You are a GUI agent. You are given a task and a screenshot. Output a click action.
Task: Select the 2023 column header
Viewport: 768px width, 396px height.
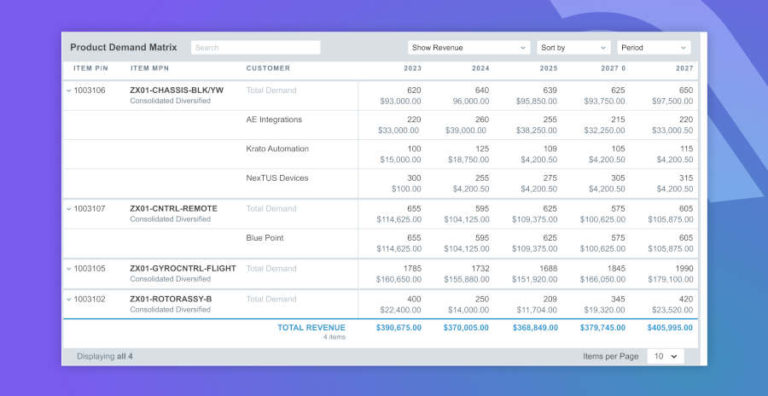coord(412,69)
